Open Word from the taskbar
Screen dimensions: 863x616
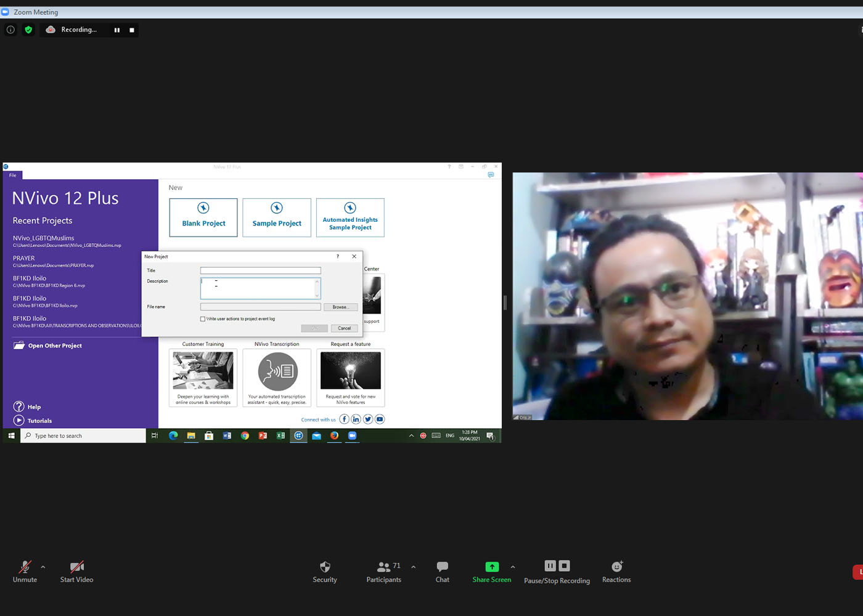coord(227,436)
